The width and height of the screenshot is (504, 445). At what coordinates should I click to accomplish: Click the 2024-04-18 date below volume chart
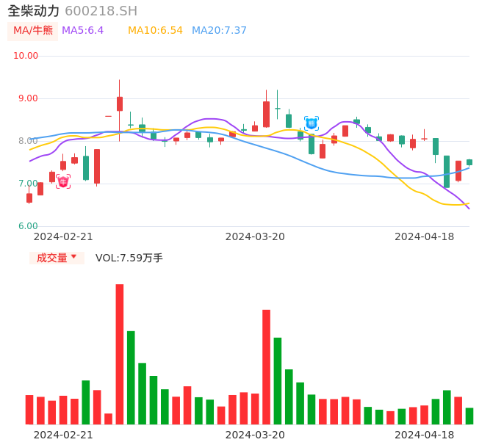click(424, 435)
